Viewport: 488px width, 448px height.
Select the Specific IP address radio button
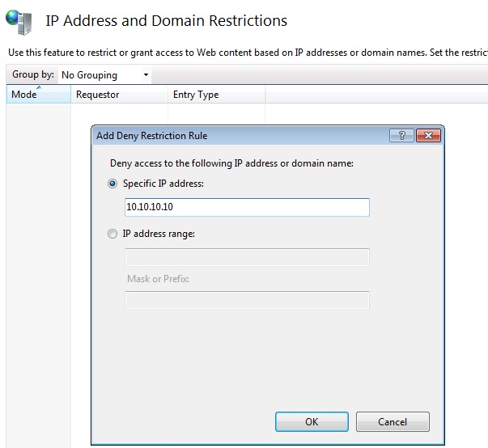pyautogui.click(x=112, y=184)
